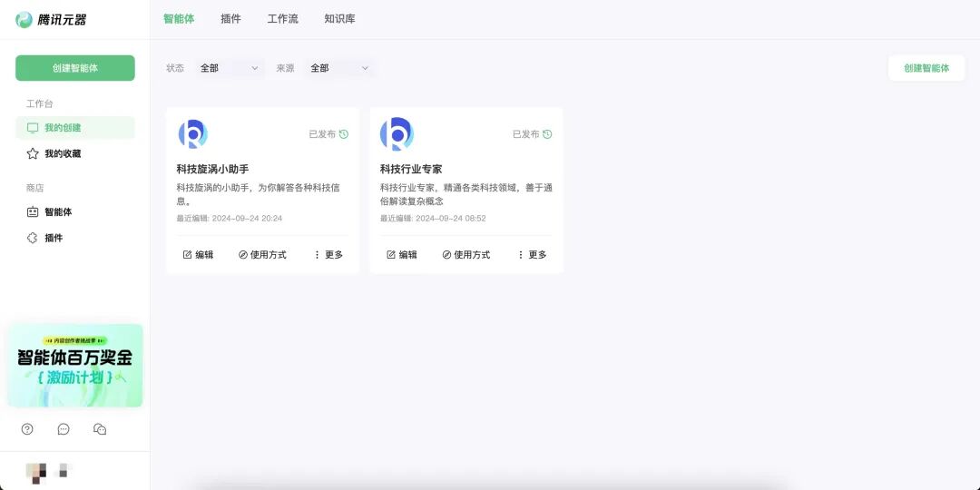Open the 科技行业专家 card title
Screen dimensions: 980x490
(x=411, y=170)
